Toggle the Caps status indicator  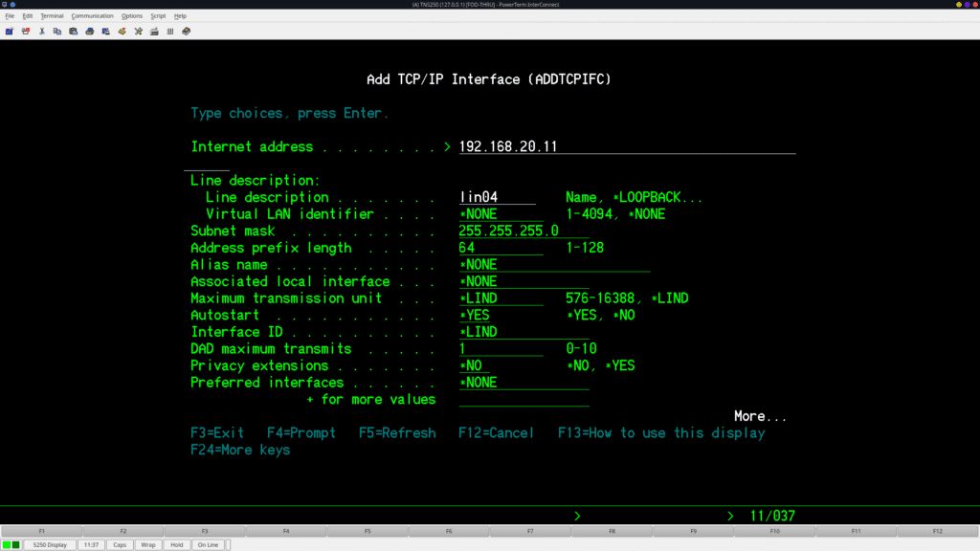pyautogui.click(x=120, y=544)
